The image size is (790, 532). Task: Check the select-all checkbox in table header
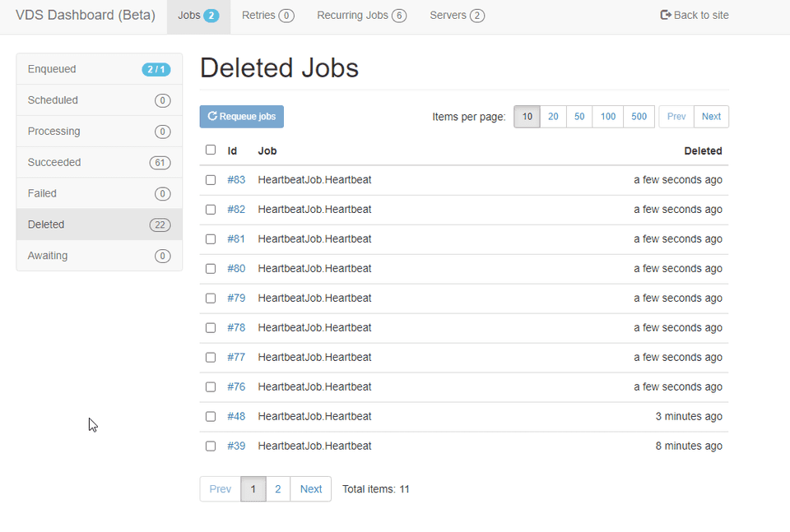211,150
